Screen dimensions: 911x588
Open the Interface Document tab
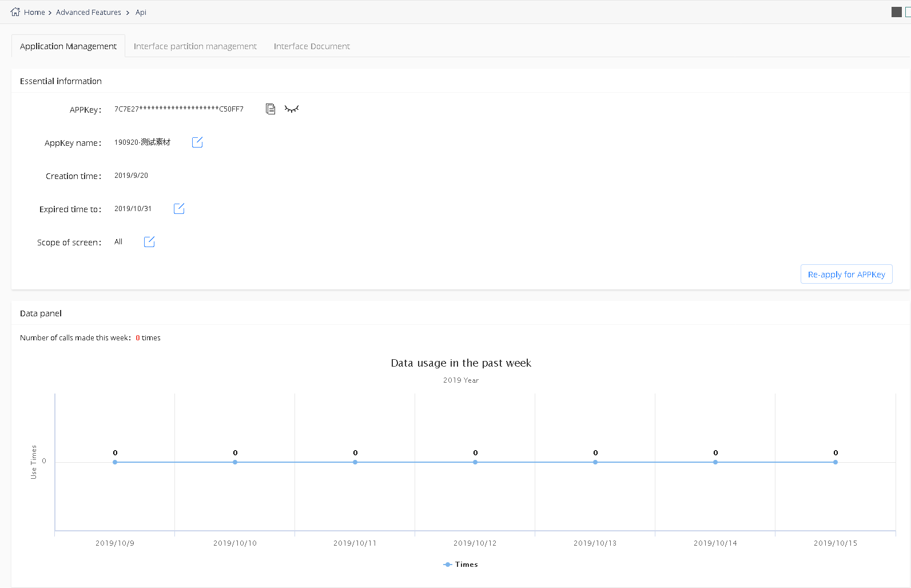(x=312, y=46)
